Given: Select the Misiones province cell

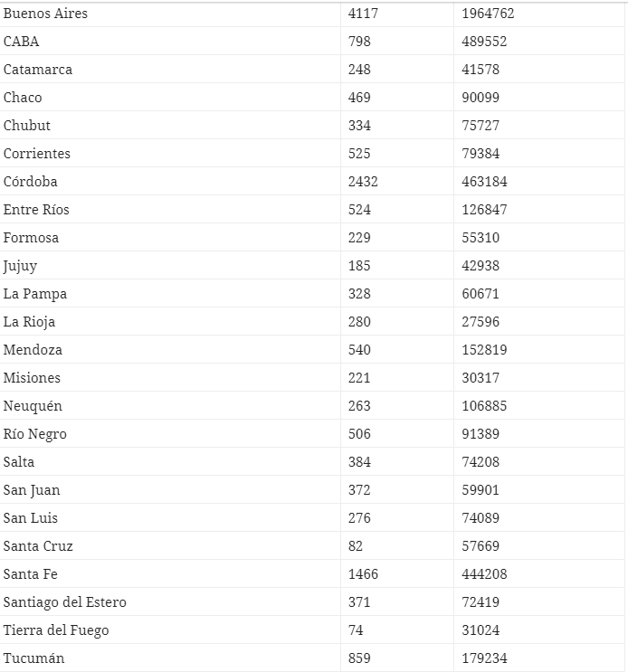Looking at the screenshot, I should tap(32, 378).
